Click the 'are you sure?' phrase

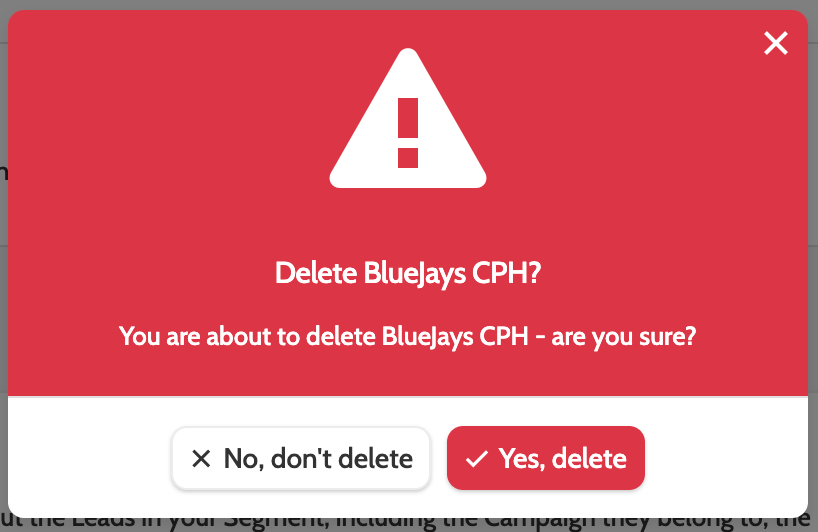click(x=624, y=336)
